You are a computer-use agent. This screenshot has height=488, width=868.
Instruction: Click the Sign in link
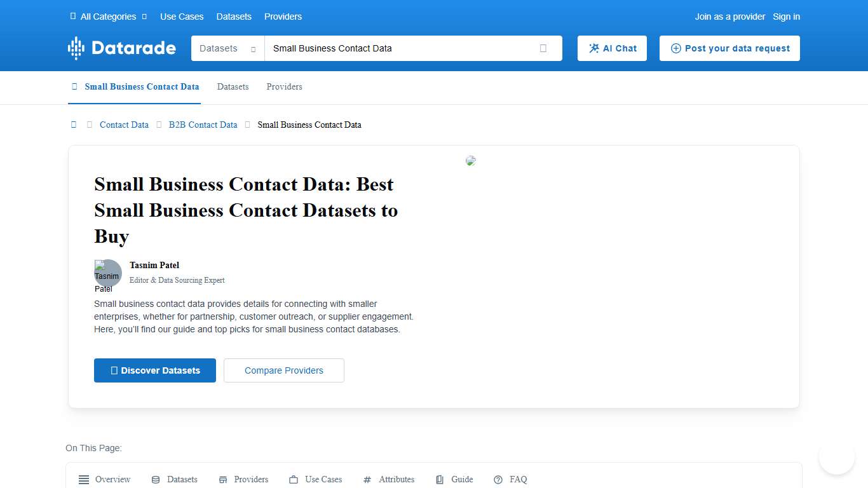point(786,17)
